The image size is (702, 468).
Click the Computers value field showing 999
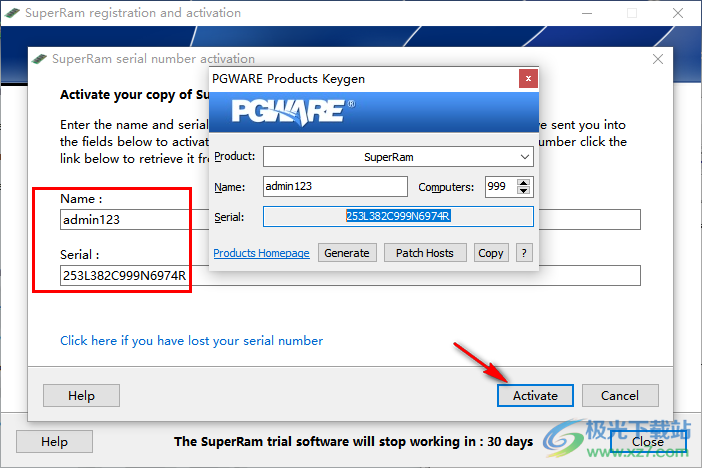pos(501,186)
